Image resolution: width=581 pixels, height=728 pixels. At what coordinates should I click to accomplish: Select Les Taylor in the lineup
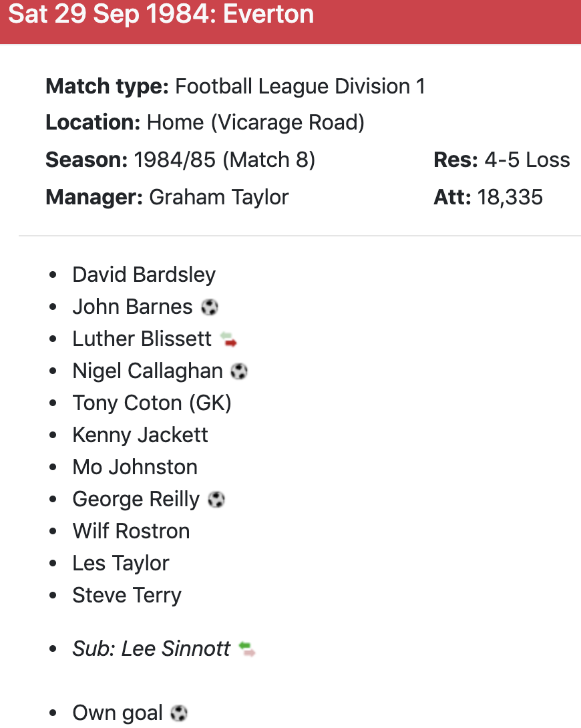click(x=121, y=564)
